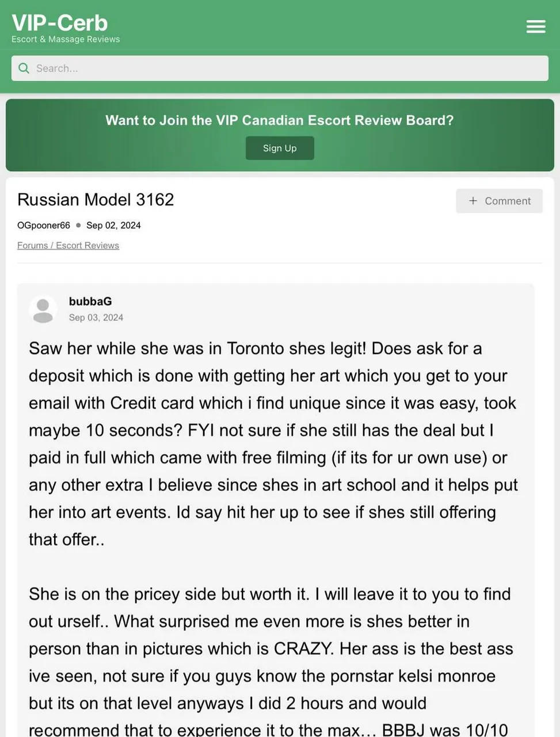Click the divider below the breadcrumb
This screenshot has height=737, width=560.
[x=280, y=262]
